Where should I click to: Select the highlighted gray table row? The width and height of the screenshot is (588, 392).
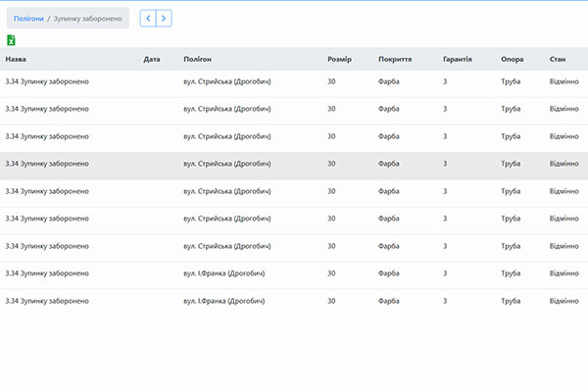tap(294, 164)
